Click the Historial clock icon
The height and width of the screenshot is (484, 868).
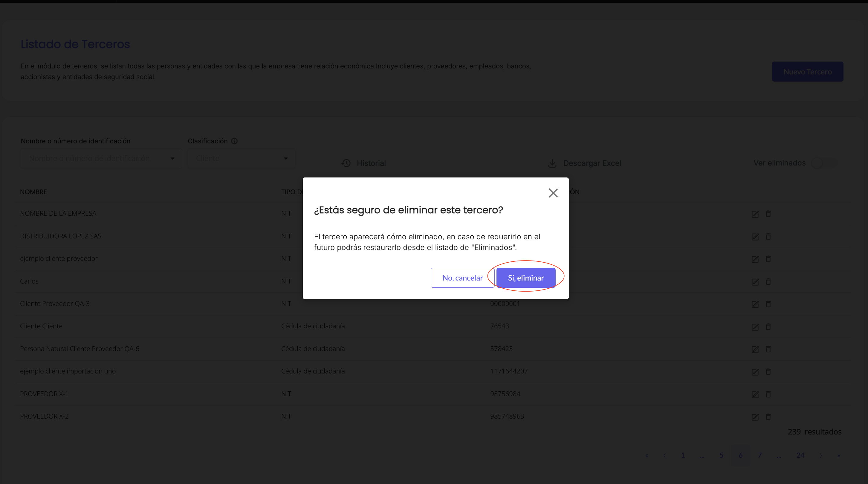pyautogui.click(x=346, y=163)
